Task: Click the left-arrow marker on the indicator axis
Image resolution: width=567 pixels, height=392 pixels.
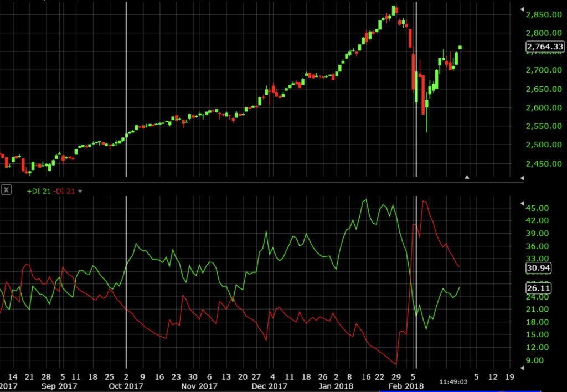Action: pos(521,203)
